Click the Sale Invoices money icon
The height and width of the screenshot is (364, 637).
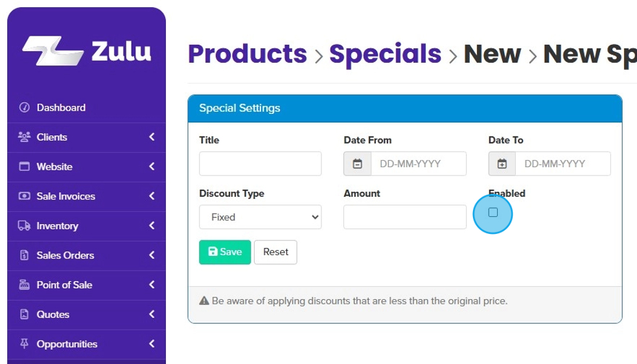pyautogui.click(x=25, y=196)
